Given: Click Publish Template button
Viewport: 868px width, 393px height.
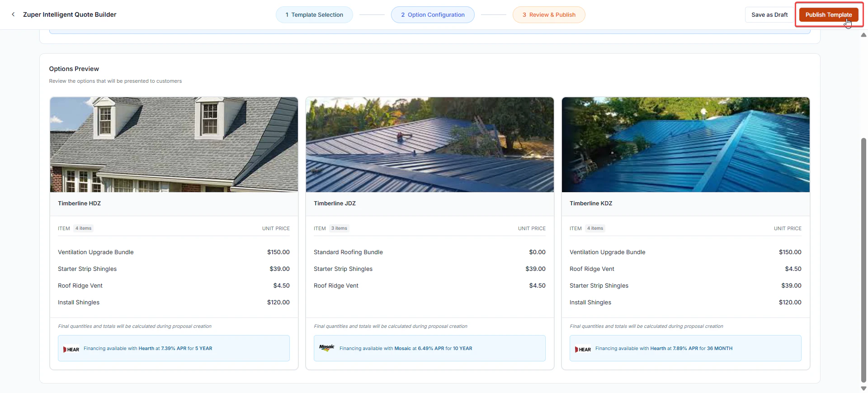Looking at the screenshot, I should click(829, 15).
